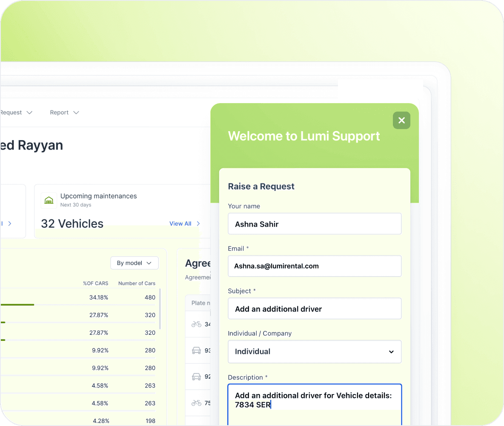Click the garage icon beside Upcoming maintenances

pyautogui.click(x=49, y=201)
